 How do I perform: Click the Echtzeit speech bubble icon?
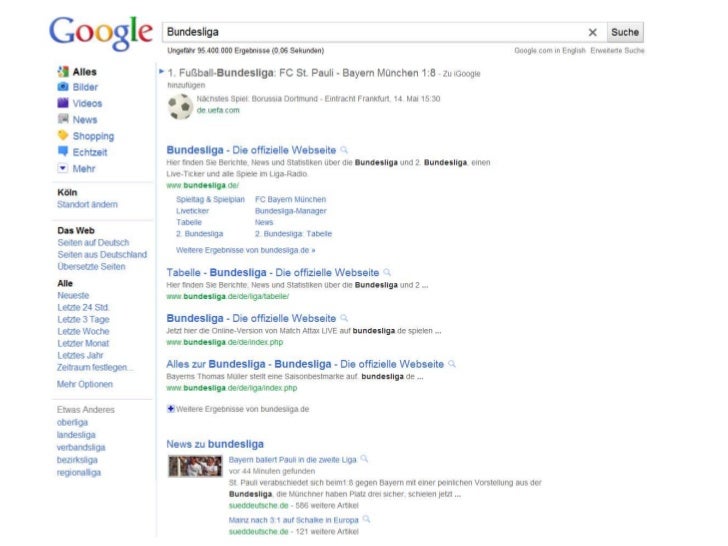click(63, 151)
